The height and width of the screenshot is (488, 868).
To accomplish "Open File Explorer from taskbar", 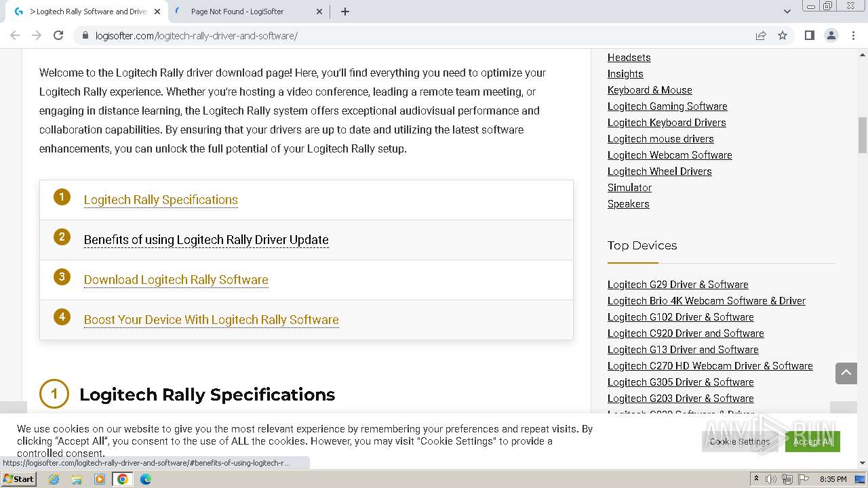I will tap(77, 479).
